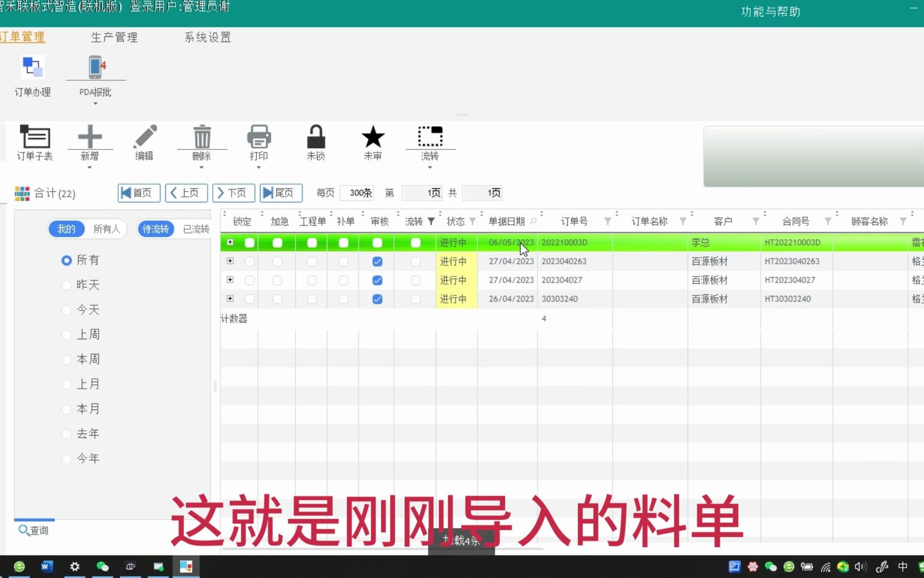Check 锁定 checkbox for order 30303240
The height and width of the screenshot is (578, 924).
(x=250, y=299)
